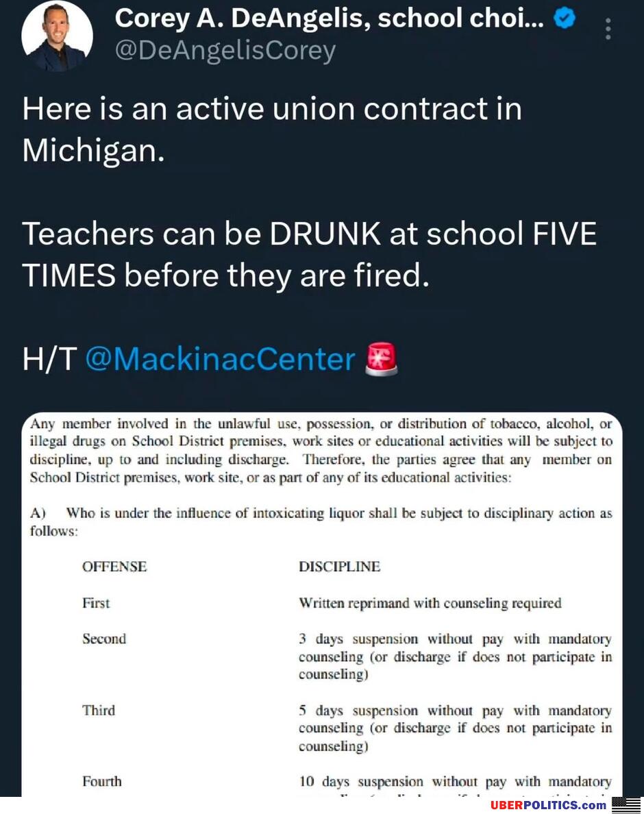Click the American flag icon

pos(626,804)
